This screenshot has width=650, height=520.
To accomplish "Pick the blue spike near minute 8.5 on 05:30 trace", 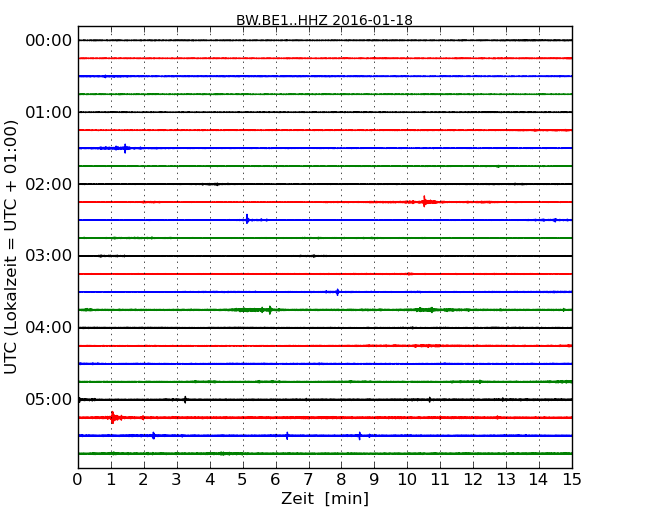I will 359,435.
